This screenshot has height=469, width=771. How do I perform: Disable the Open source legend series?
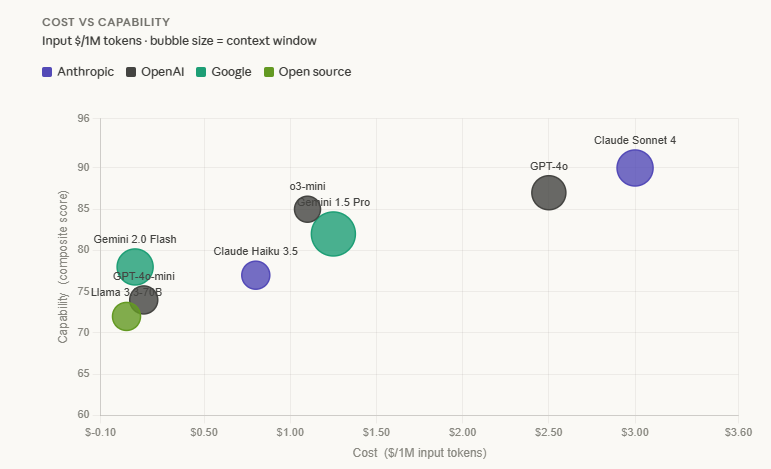pos(314,72)
